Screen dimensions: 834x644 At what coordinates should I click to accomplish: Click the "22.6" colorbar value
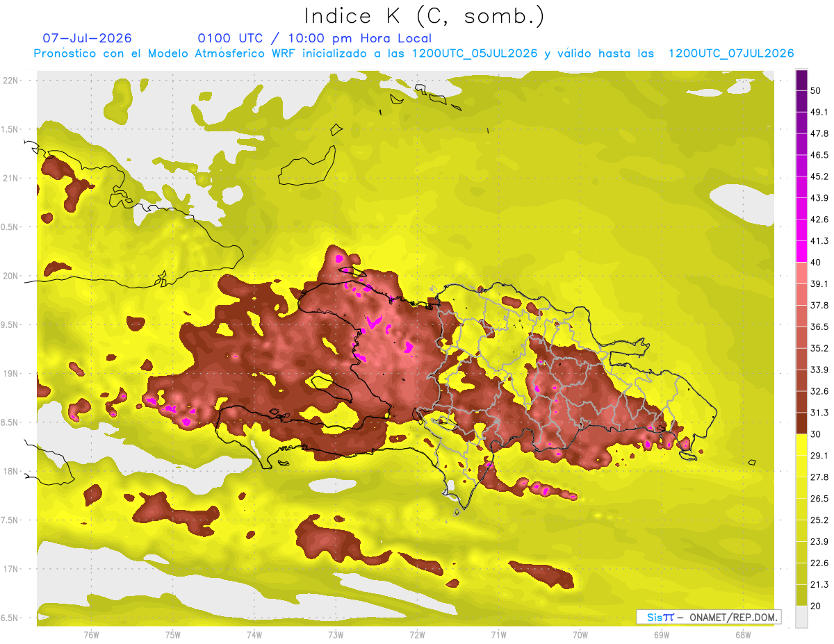(819, 563)
